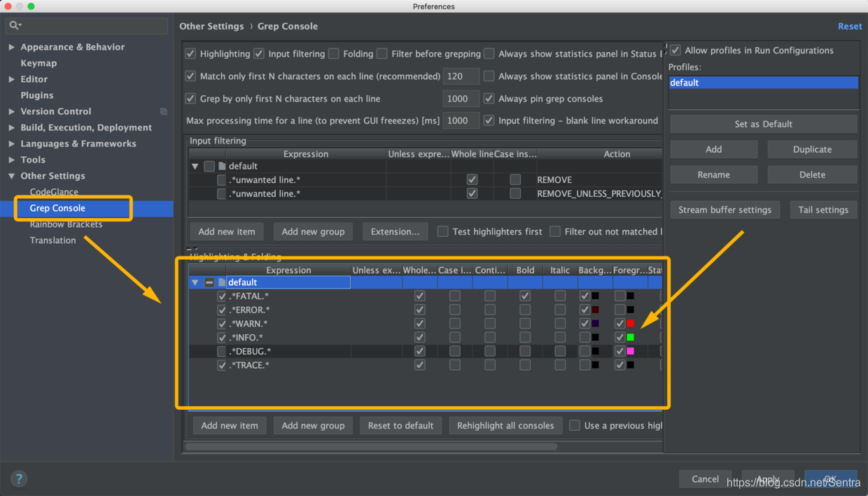Enable the .*DEBUG.* row checkbox
868x496 pixels.
(222, 352)
